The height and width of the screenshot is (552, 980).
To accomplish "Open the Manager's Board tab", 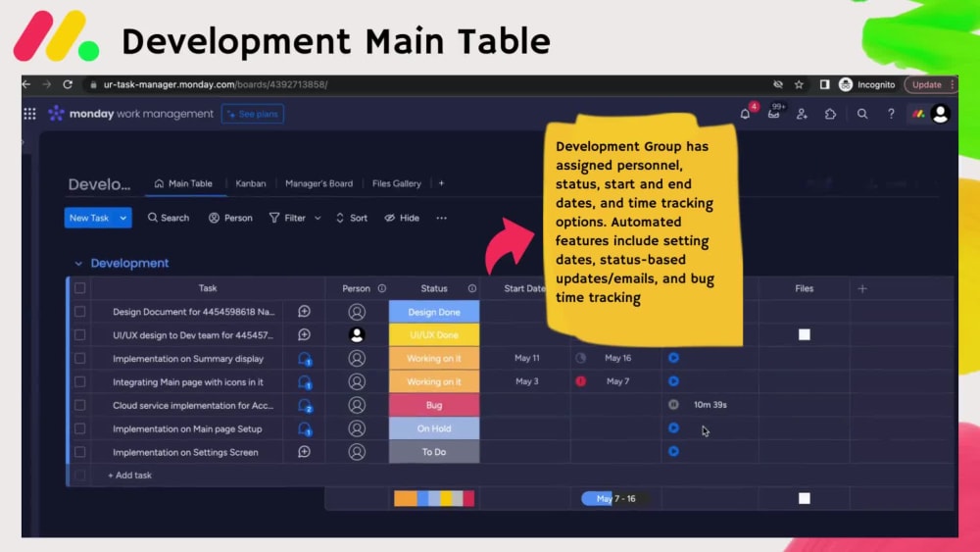I will 318,183.
